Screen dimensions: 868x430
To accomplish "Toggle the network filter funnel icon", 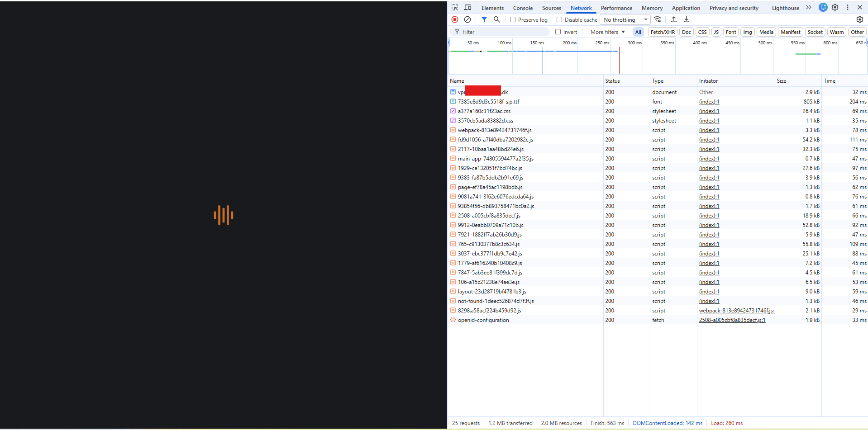I will point(484,19).
